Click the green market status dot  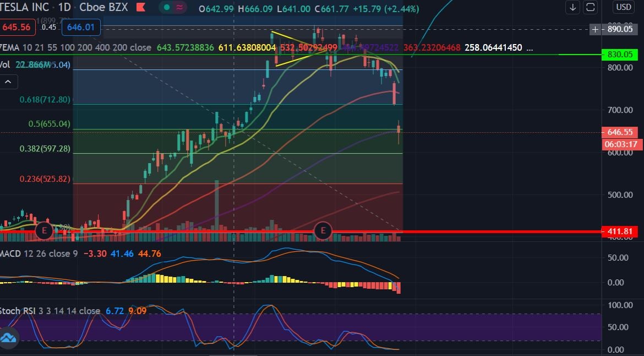[167, 7]
